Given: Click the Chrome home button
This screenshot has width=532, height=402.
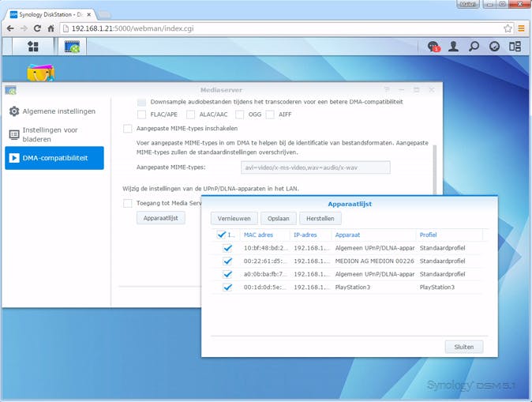Looking at the screenshot, I should tap(51, 28).
